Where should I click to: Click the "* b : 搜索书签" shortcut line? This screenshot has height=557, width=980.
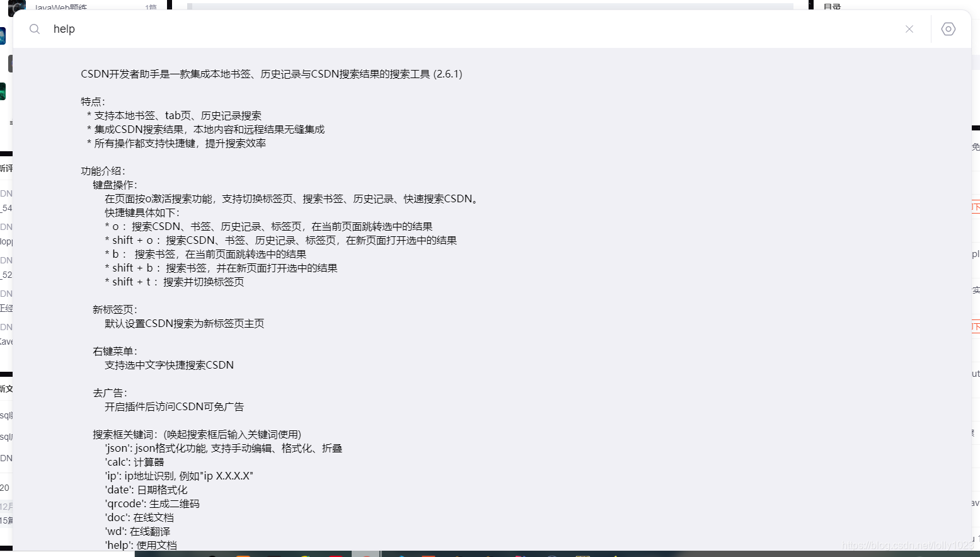tap(205, 255)
